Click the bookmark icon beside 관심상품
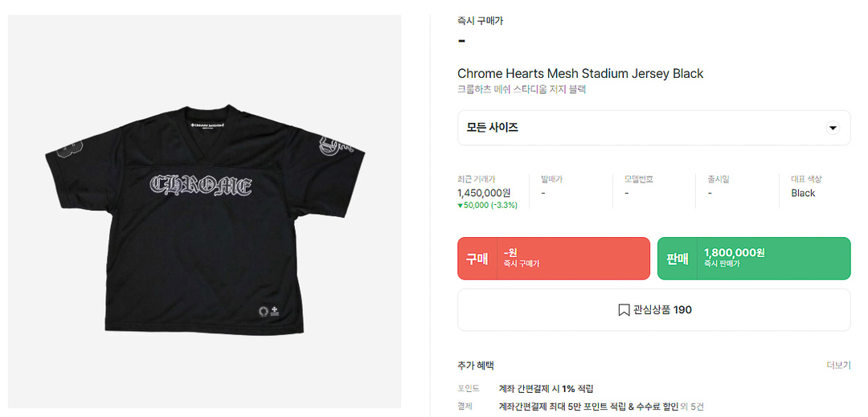 click(x=624, y=310)
